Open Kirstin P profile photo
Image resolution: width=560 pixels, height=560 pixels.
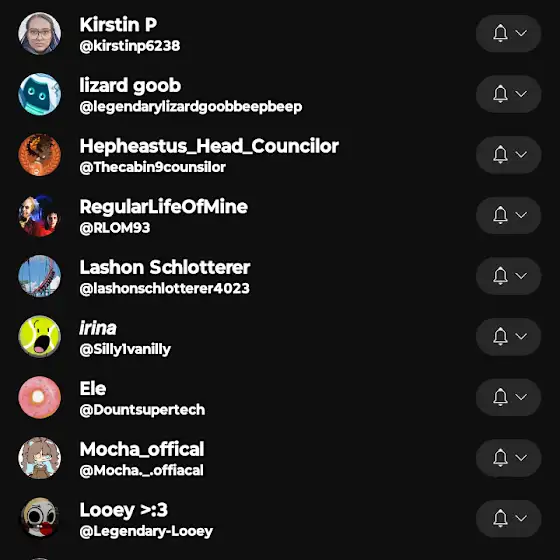pyautogui.click(x=40, y=34)
